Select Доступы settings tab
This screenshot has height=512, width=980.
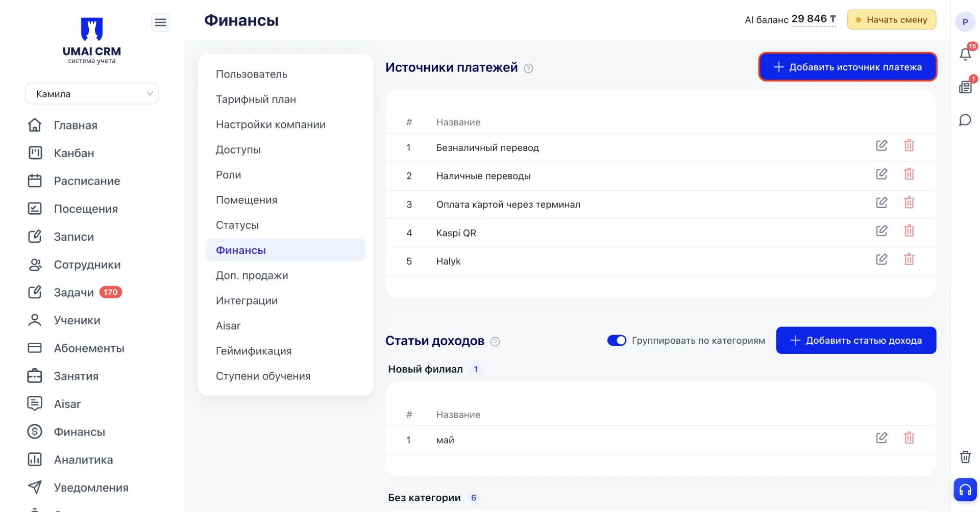(x=286, y=149)
